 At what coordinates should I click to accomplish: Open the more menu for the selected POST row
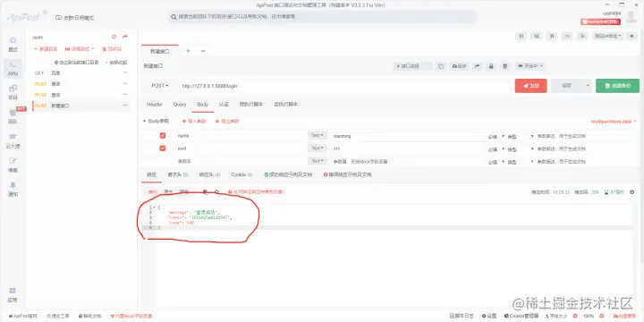(x=125, y=106)
